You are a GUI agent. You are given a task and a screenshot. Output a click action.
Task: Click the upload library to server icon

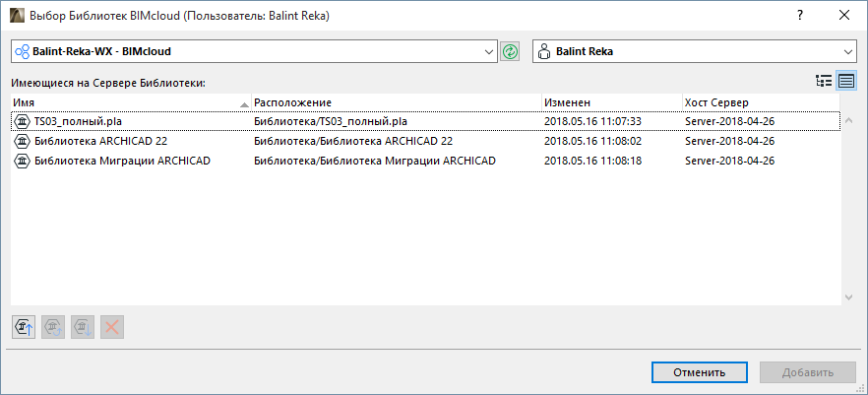coord(24,327)
